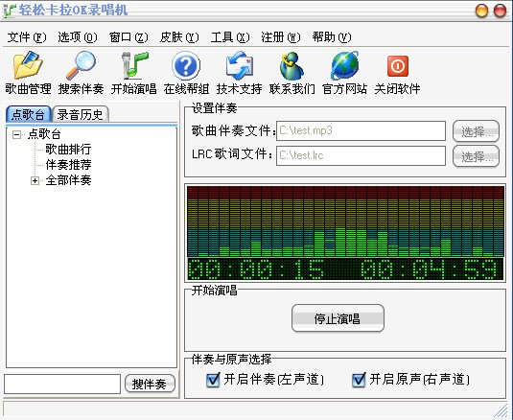Click the 联系我们 contact us icon
This screenshot has height=420, width=513.
pyautogui.click(x=291, y=65)
